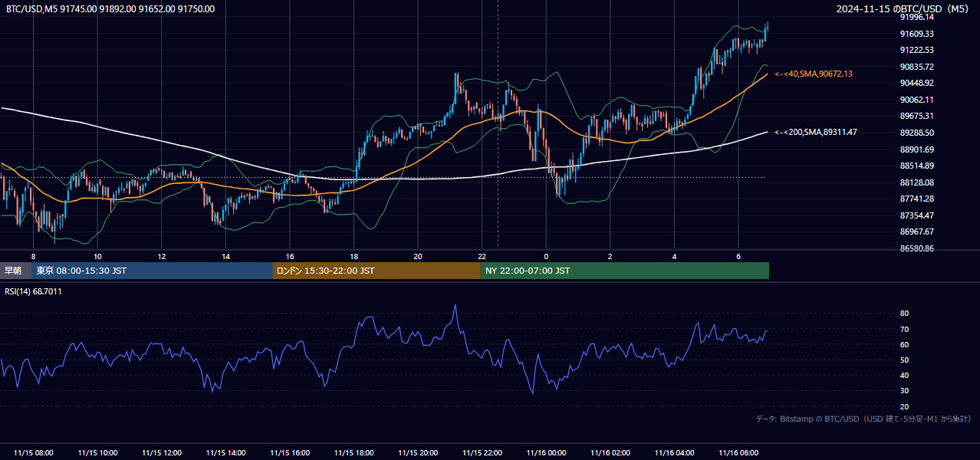Click the 11/16 00:00 date axis label
The width and height of the screenshot is (980, 460).
click(x=546, y=452)
